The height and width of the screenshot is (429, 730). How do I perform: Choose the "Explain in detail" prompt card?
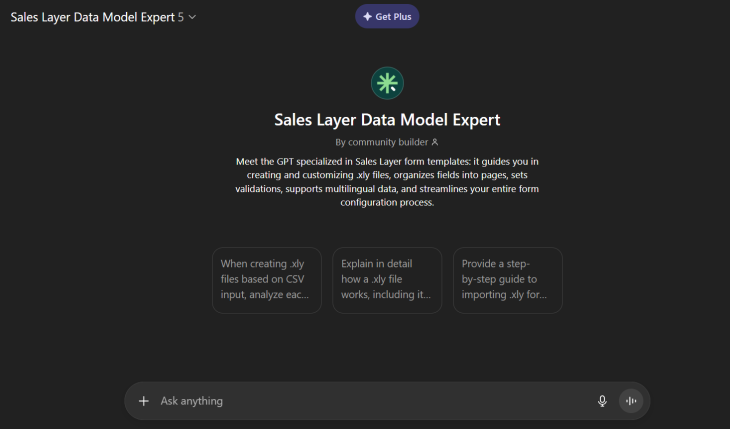click(x=387, y=280)
